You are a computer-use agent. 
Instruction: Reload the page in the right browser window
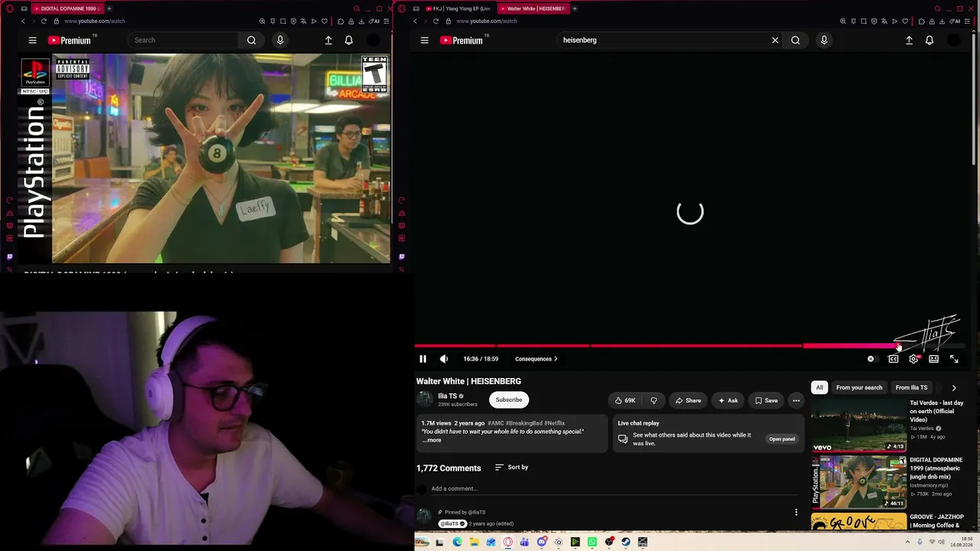pos(436,21)
